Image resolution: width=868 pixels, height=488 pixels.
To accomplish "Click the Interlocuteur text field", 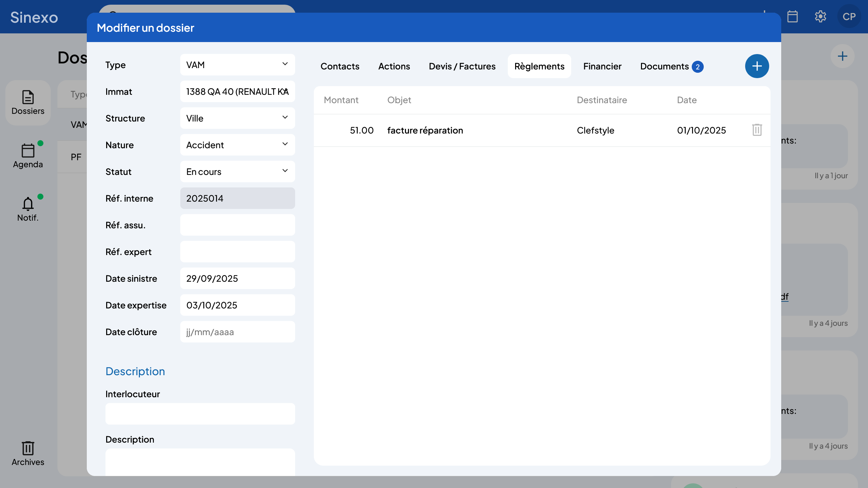I will pyautogui.click(x=200, y=414).
